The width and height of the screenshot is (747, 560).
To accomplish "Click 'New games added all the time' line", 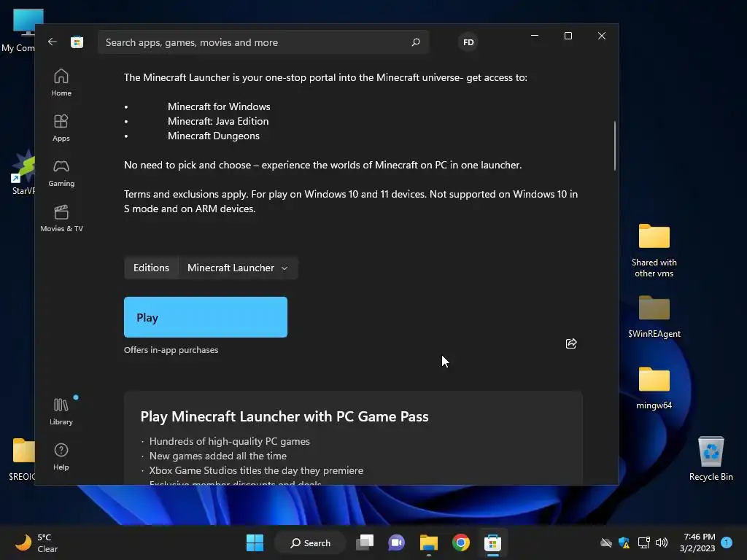I will pos(218,456).
